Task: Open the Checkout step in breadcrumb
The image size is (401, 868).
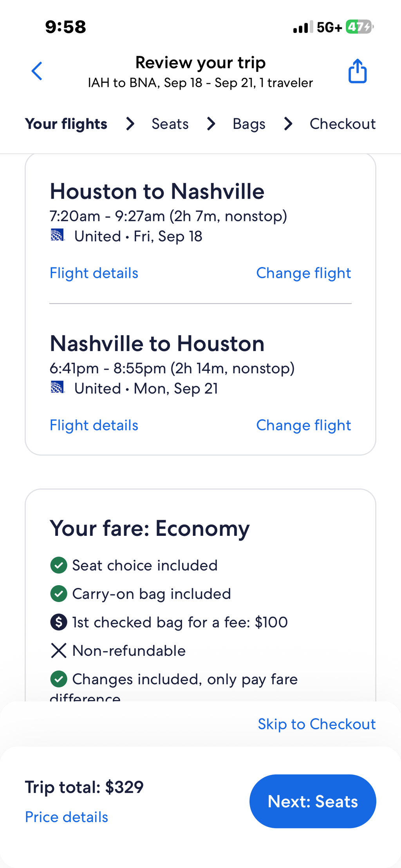Action: (343, 124)
